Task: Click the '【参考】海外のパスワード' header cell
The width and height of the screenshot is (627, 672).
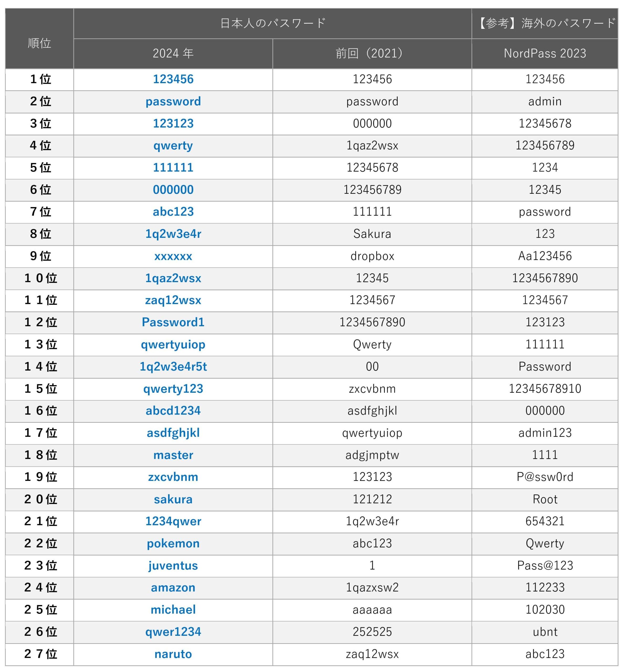Action: pyautogui.click(x=545, y=23)
